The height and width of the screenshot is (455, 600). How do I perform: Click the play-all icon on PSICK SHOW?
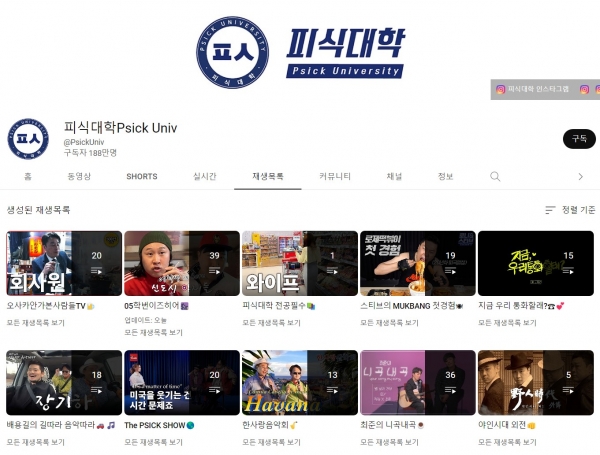pos(214,391)
